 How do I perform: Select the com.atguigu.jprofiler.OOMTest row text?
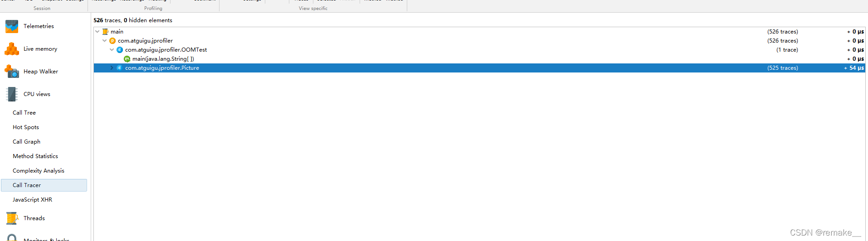click(166, 50)
